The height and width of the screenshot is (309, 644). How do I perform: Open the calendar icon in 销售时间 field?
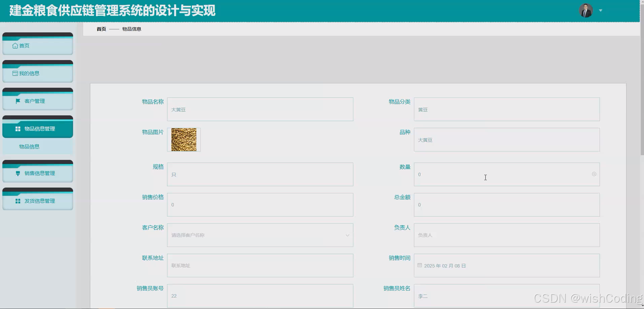coord(419,265)
